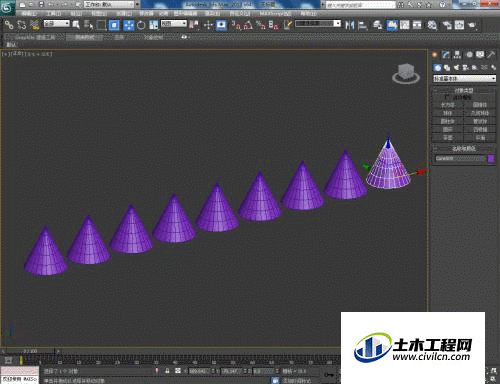Image resolution: width=500 pixels, height=384 pixels.
Task: Select the Select and Rotate tool
Action: click(141, 25)
